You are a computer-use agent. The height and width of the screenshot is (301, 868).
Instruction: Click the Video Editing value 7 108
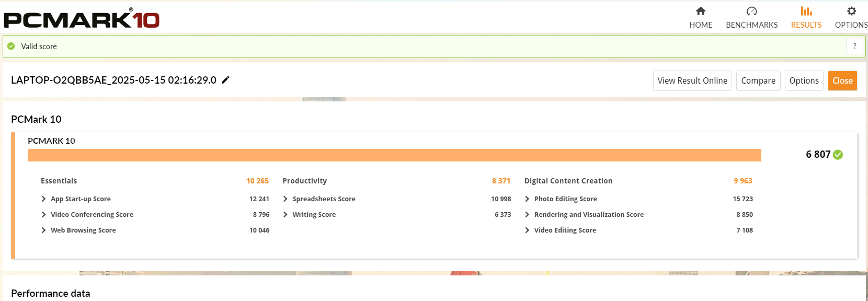pyautogui.click(x=745, y=230)
